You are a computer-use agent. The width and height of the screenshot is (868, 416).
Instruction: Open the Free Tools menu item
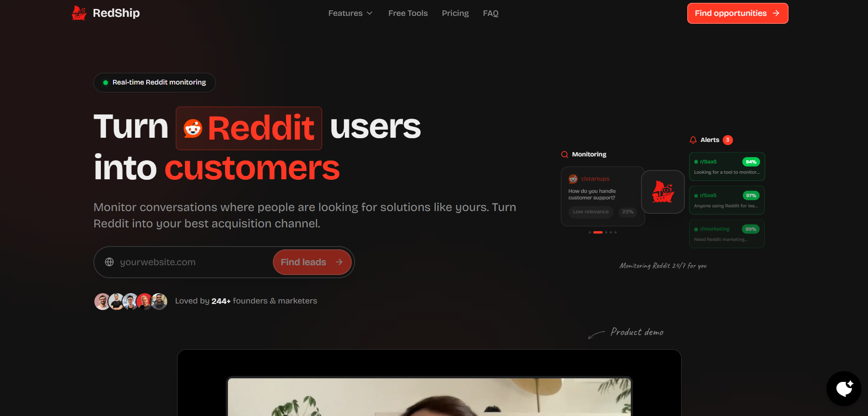[x=408, y=13]
